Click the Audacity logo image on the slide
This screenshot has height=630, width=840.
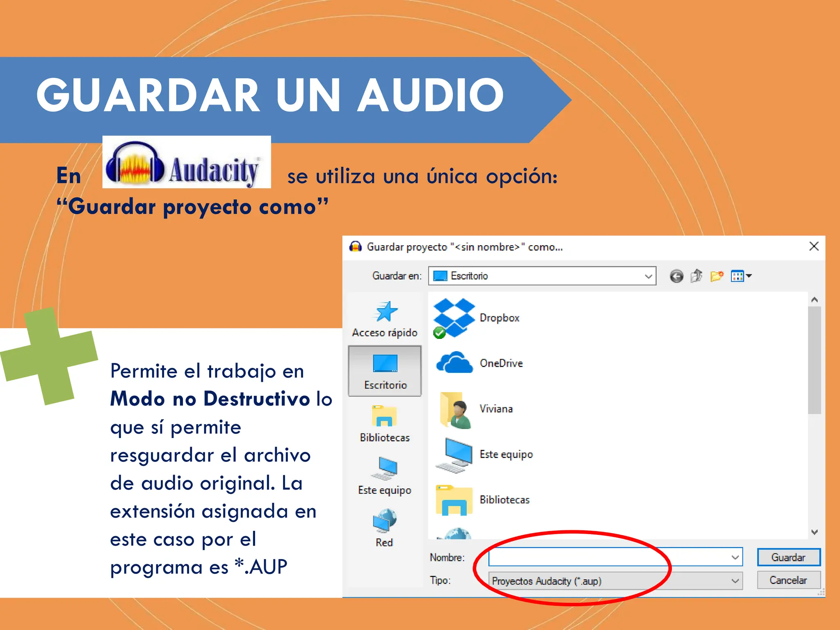point(187,162)
